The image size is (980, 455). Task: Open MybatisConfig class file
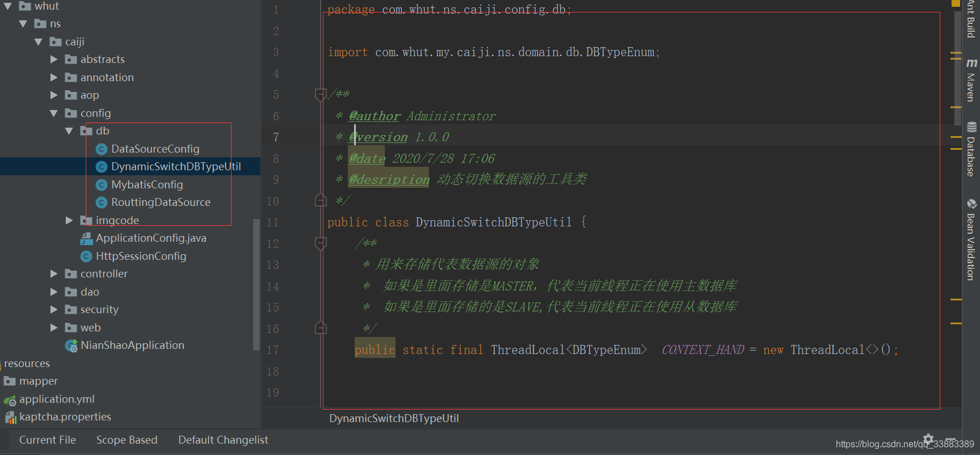point(147,185)
